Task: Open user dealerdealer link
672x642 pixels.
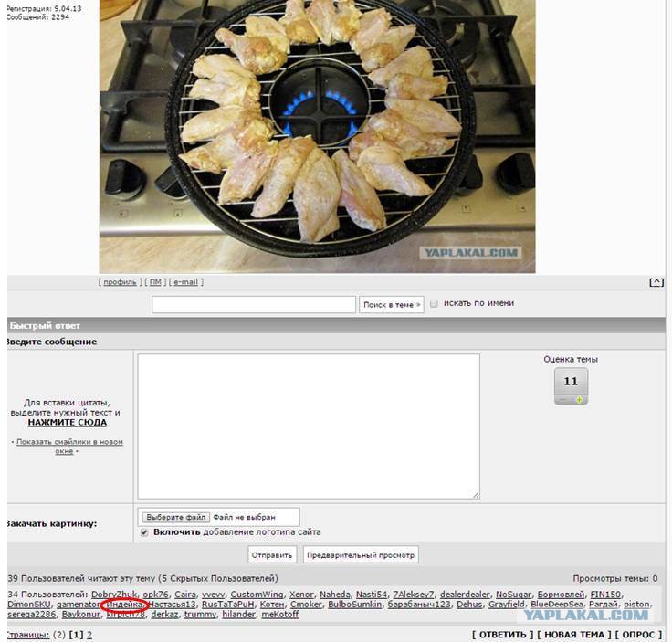Action: [x=465, y=595]
